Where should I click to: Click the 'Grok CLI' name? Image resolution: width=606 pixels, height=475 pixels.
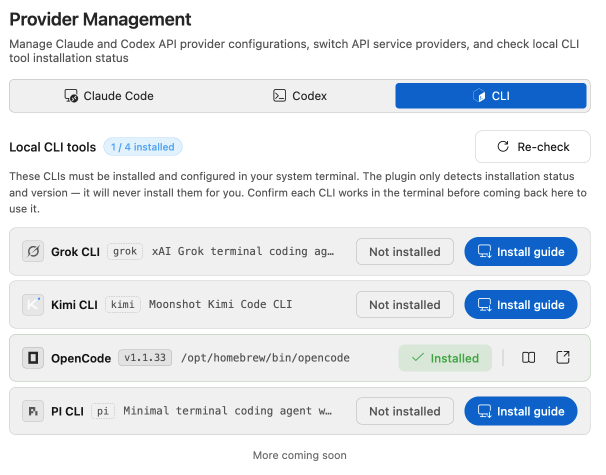tap(75, 252)
